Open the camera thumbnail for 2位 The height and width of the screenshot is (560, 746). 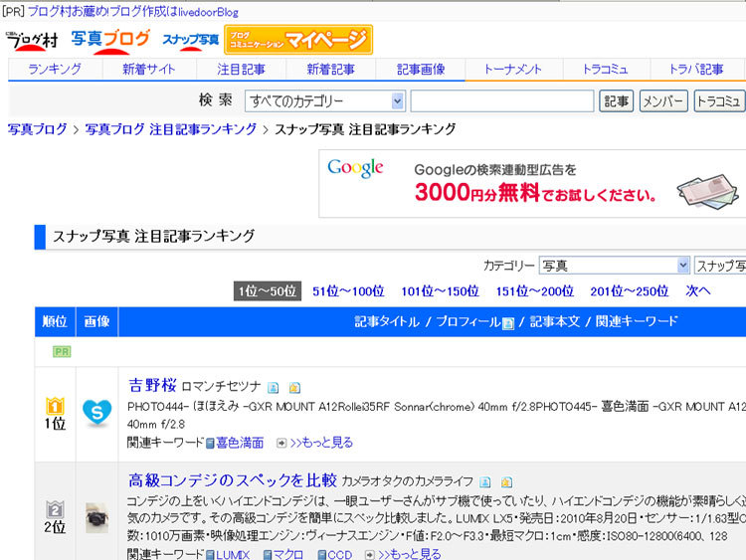[97, 517]
